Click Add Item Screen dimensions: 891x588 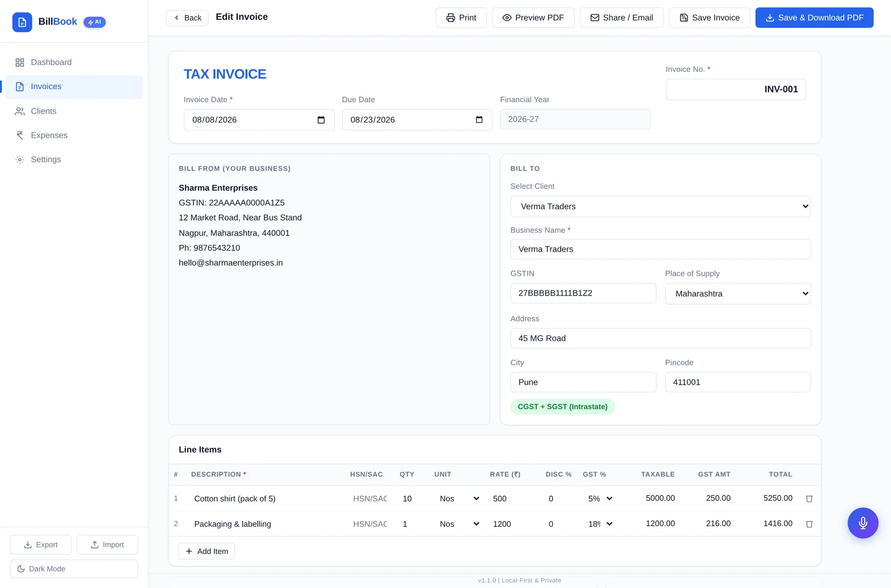coord(206,551)
